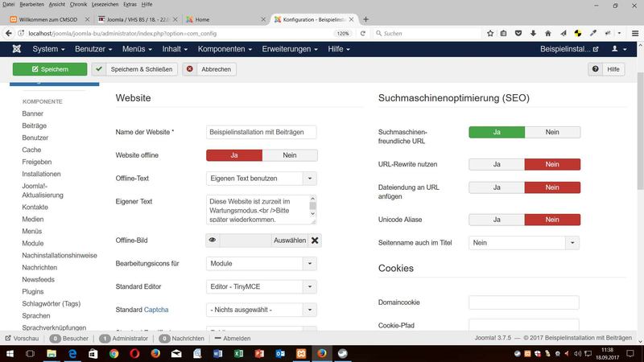
Task: Open Task View on taskbar
Action: point(30,353)
